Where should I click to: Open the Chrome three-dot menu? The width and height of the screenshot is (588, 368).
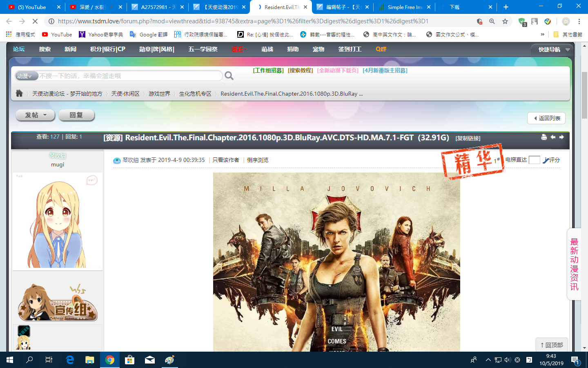[x=579, y=21]
